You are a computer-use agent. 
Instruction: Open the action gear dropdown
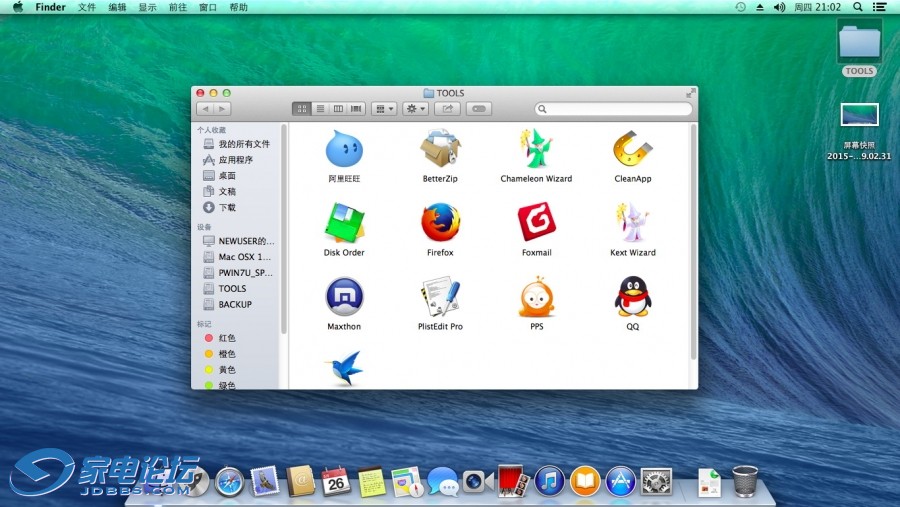coord(416,109)
